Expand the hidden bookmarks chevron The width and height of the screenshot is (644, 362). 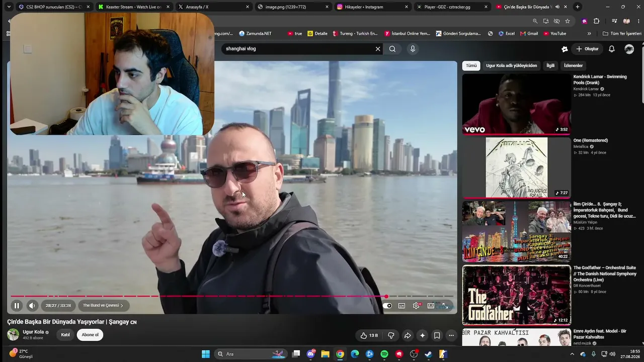coord(589,34)
